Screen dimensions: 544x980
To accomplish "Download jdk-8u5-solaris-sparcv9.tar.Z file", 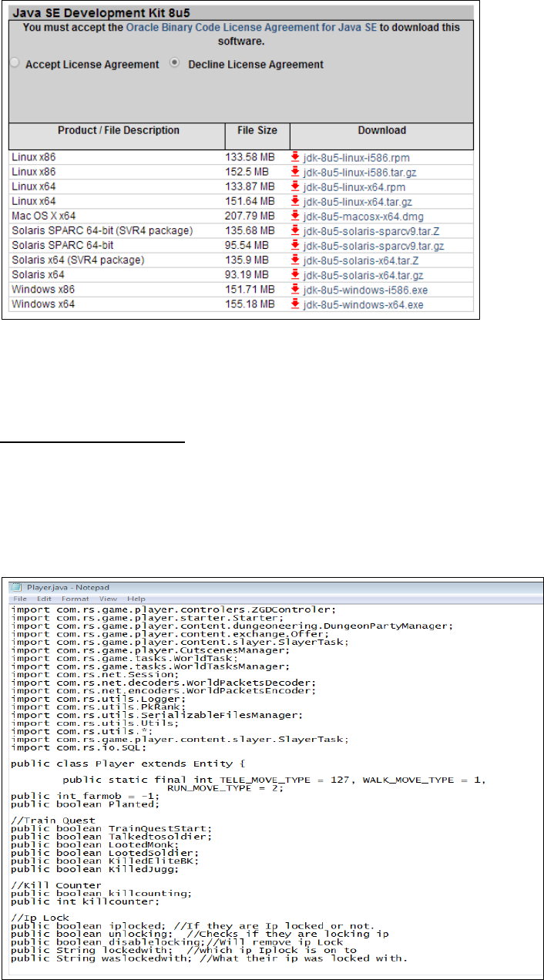I will [373, 230].
